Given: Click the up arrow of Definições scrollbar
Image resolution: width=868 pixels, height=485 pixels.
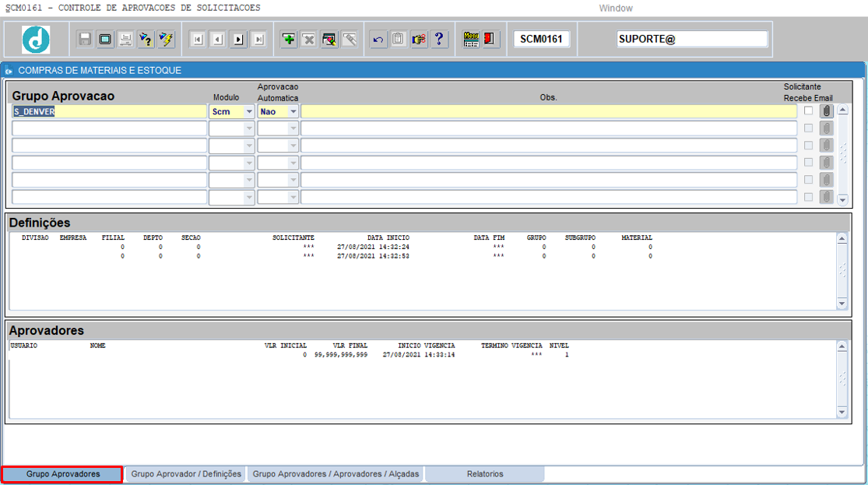Looking at the screenshot, I should (842, 239).
